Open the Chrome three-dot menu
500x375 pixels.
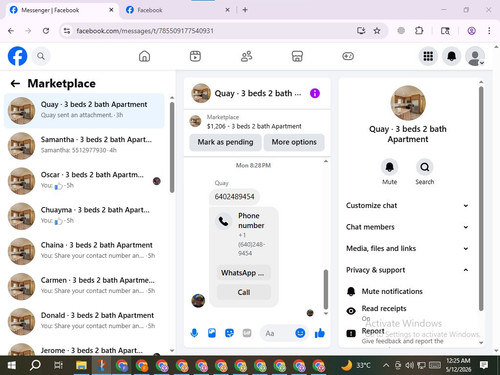point(489,31)
